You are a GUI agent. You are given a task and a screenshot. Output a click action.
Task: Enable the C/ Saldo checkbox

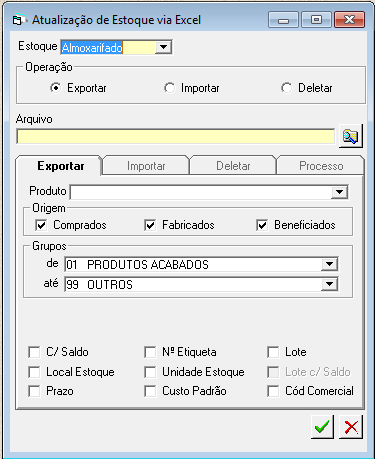coord(34,352)
